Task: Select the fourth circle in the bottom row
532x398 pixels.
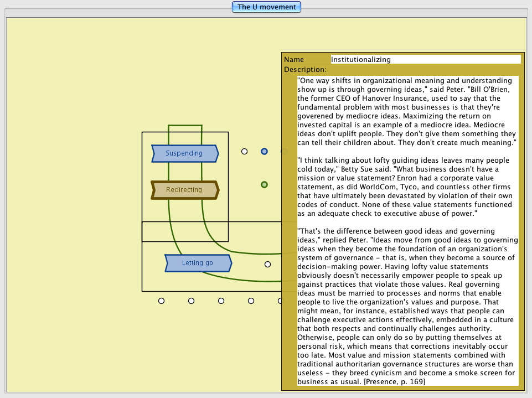Action: [251, 301]
